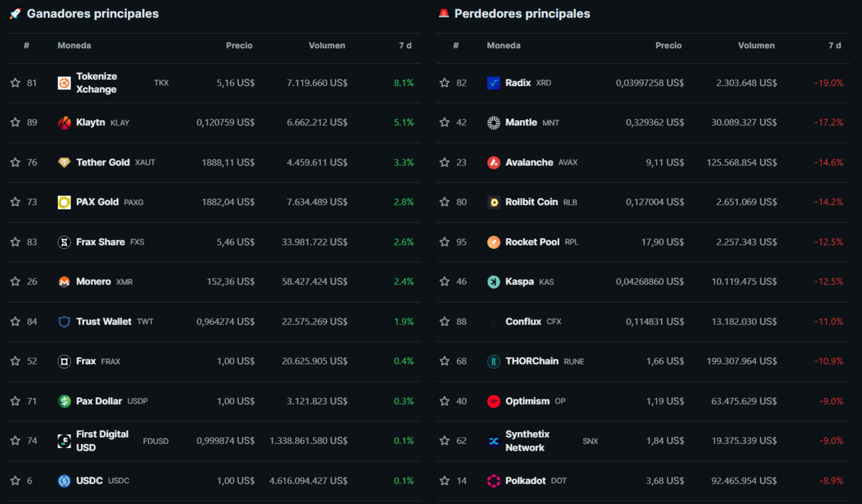Star THORChain as a favorite
The image size is (862, 504).
point(445,361)
